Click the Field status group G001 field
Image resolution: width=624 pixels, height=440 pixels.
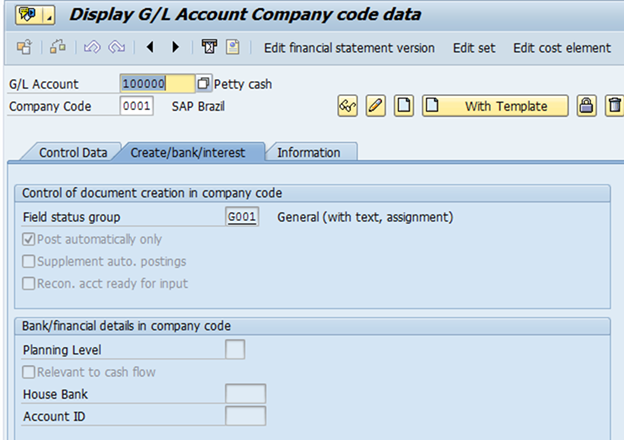tap(242, 217)
